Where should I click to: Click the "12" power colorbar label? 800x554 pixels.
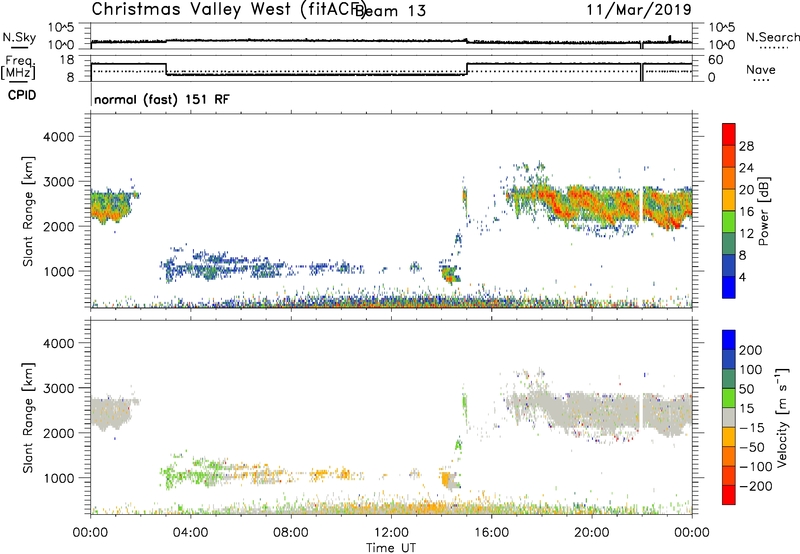[746, 234]
